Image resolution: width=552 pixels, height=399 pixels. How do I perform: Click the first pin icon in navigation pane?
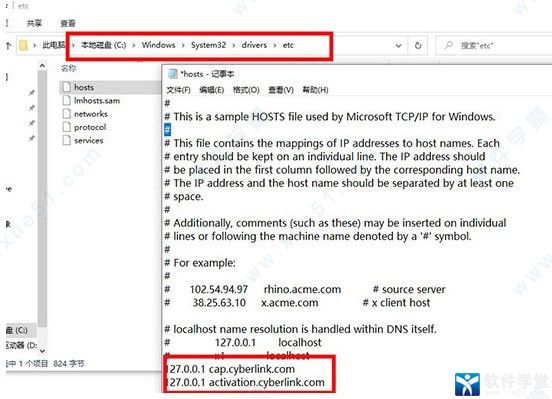point(31,93)
